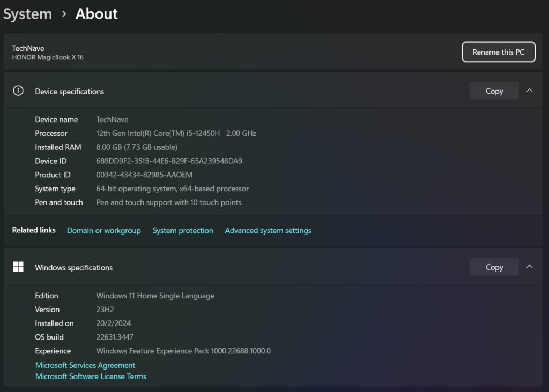Click HONOR MagicBook X 16 model text
Viewport: 549px width, 392px height.
click(x=48, y=57)
